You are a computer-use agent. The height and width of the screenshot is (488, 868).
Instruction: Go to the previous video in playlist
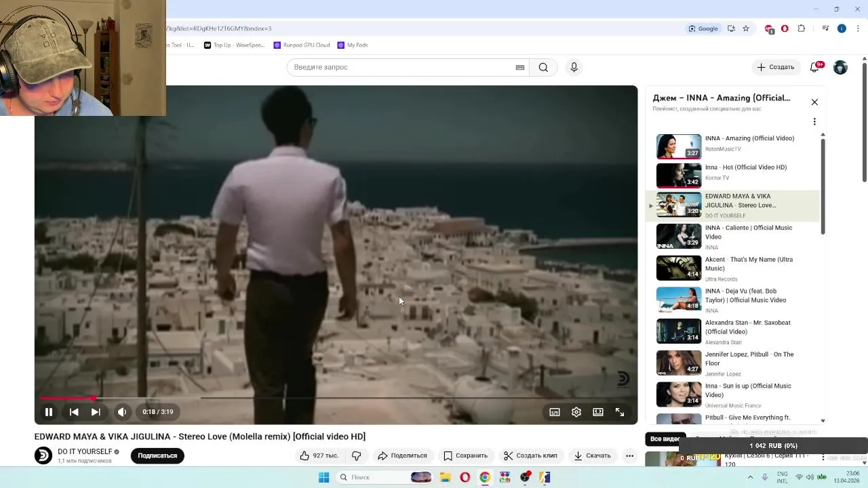(x=74, y=411)
